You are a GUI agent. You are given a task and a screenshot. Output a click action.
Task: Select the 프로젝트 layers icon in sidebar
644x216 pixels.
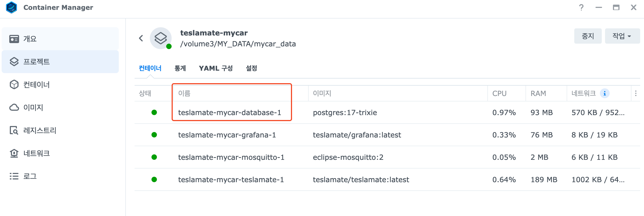tap(14, 62)
